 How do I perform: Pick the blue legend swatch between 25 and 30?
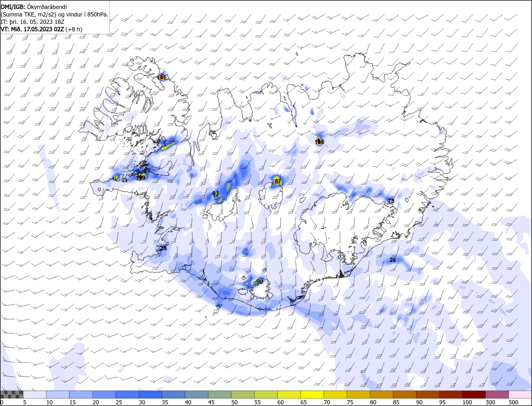(x=127, y=394)
